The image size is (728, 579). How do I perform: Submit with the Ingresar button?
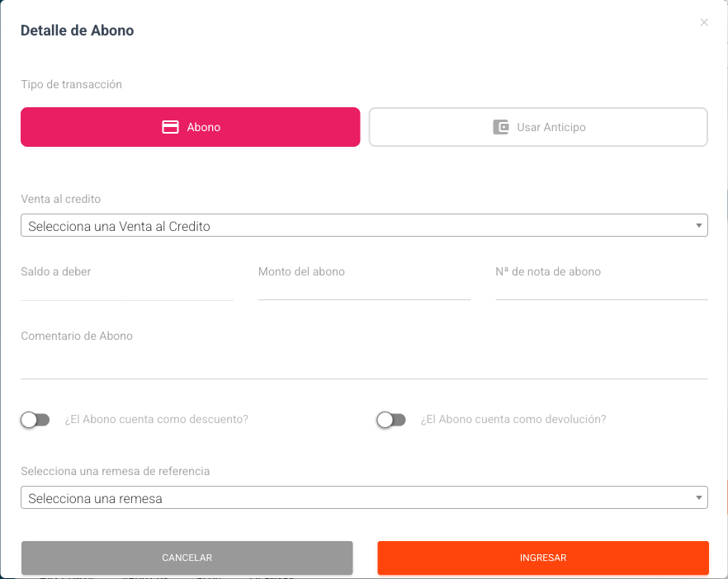pos(543,558)
